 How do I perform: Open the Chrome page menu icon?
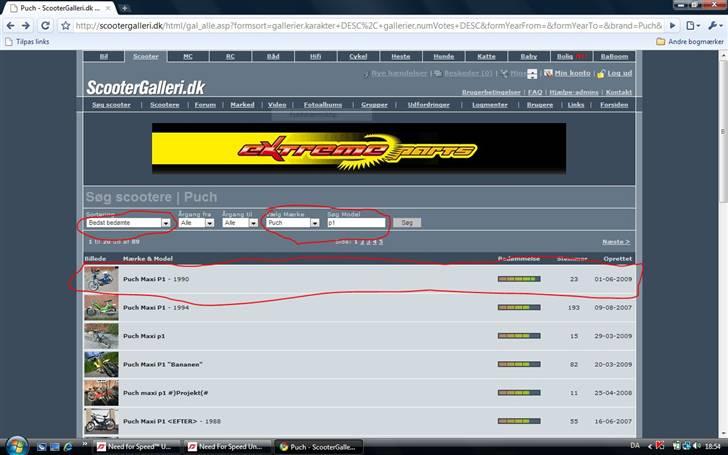coord(693,26)
